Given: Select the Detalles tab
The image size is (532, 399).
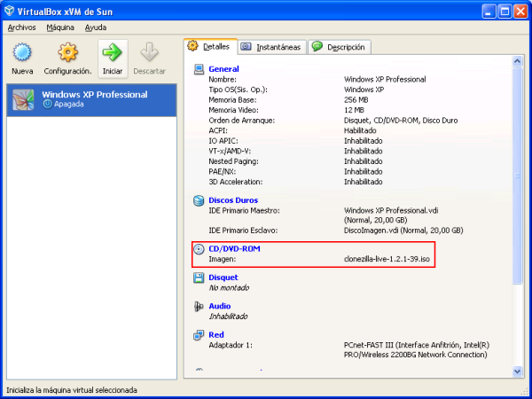Looking at the screenshot, I should [209, 46].
